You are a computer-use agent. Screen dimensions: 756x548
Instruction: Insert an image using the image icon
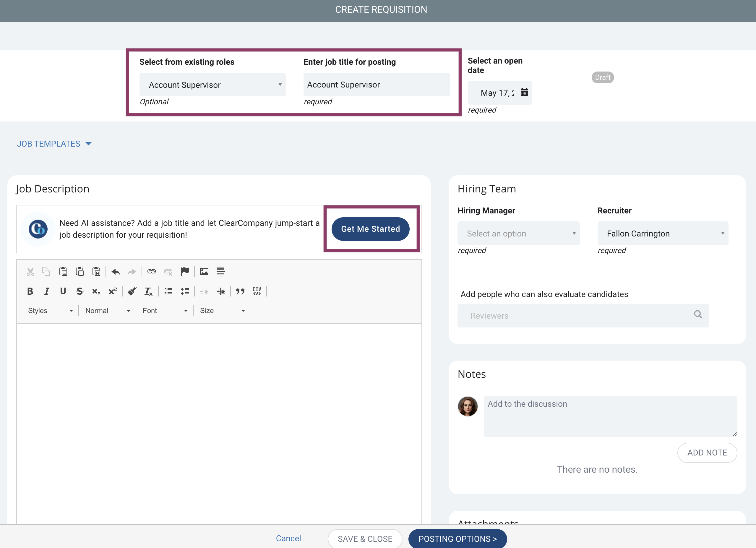(x=204, y=272)
